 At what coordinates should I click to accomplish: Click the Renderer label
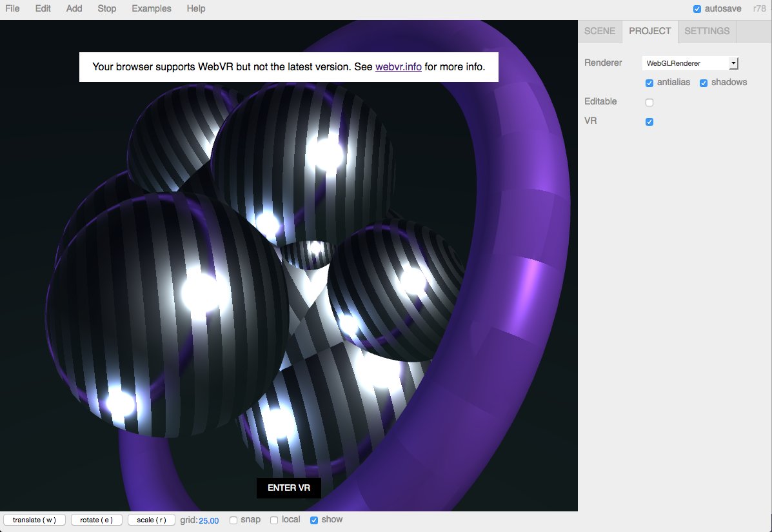[x=603, y=63]
